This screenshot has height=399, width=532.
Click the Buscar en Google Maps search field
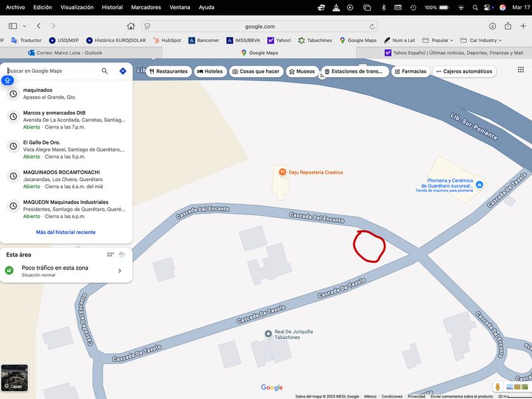[x=53, y=71]
